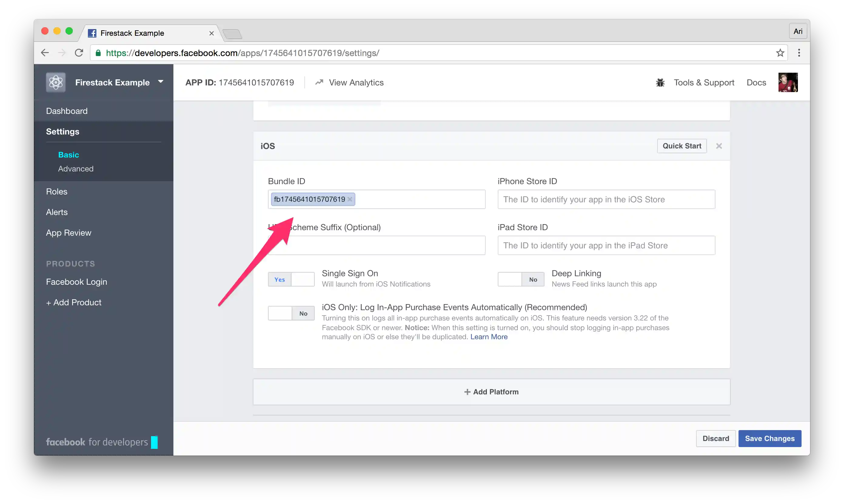Enable Log In-App Purchase Events toggle
Viewport: 844px width, 504px height.
point(291,313)
